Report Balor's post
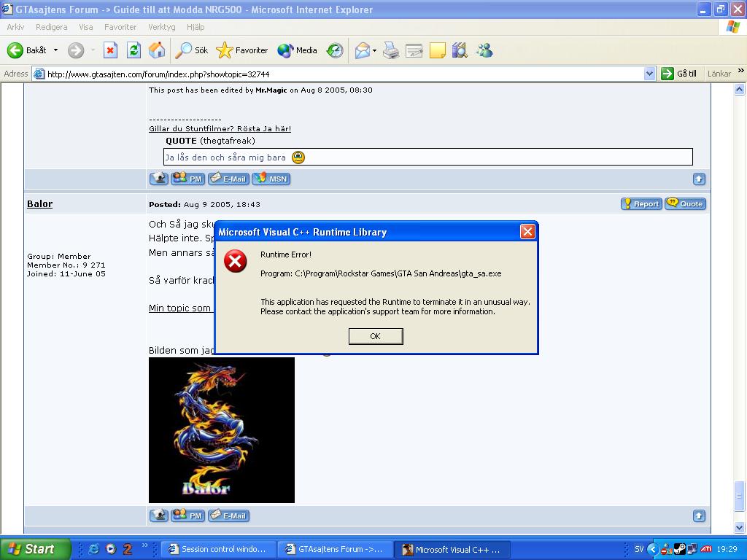Viewport: 747px width, 560px height. click(x=641, y=204)
